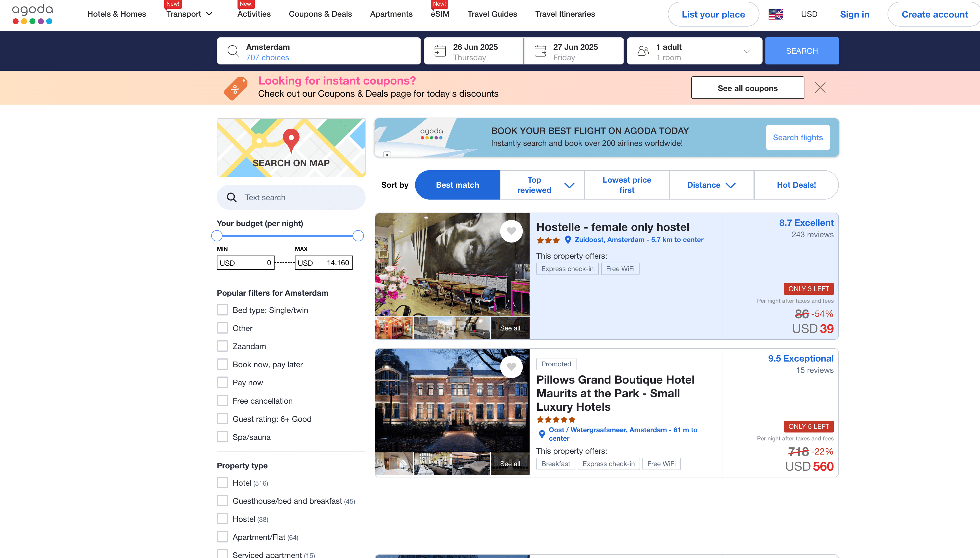
Task: Sort by Lowest price first
Action: coord(627,185)
